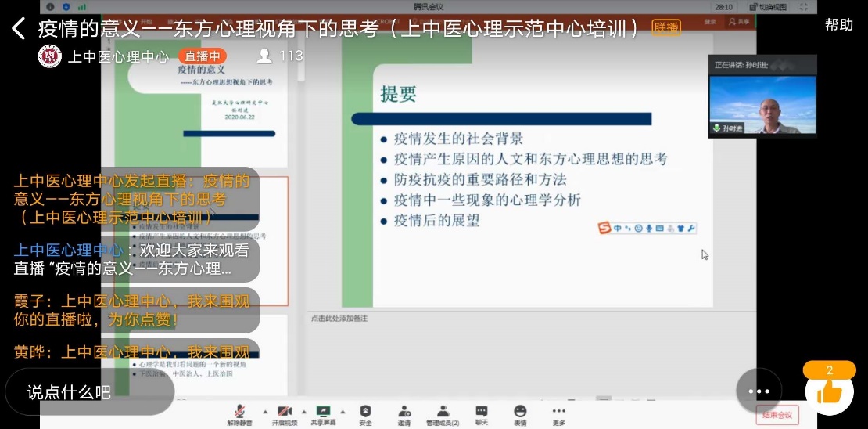Unmute microphone with 解除静音

[239, 414]
